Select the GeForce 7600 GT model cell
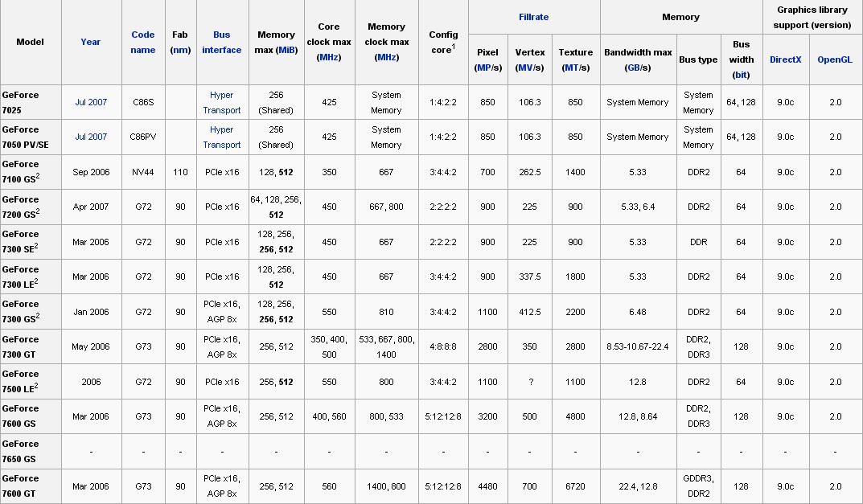 click(x=31, y=486)
